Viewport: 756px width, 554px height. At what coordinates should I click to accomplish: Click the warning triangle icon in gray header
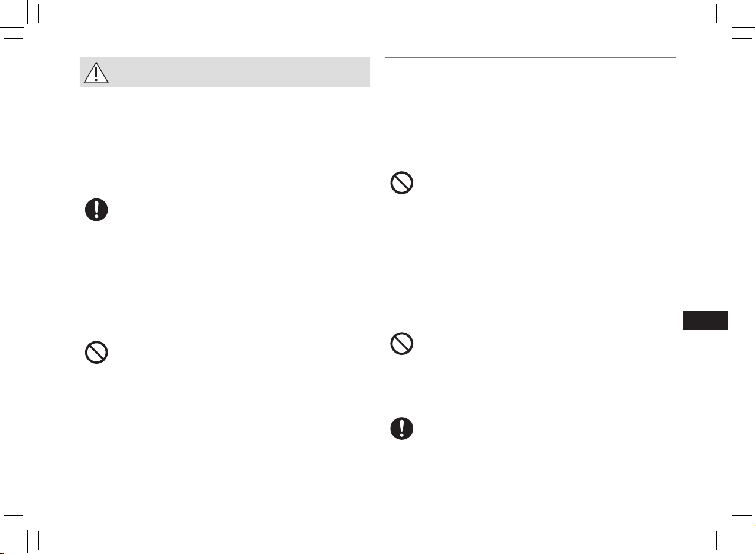point(96,72)
